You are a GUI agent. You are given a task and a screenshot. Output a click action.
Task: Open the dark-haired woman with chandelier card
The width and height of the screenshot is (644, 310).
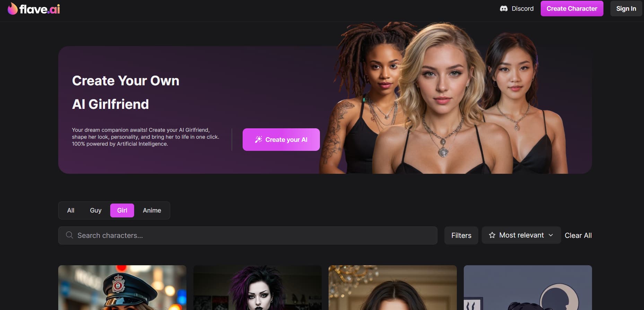pyautogui.click(x=393, y=287)
